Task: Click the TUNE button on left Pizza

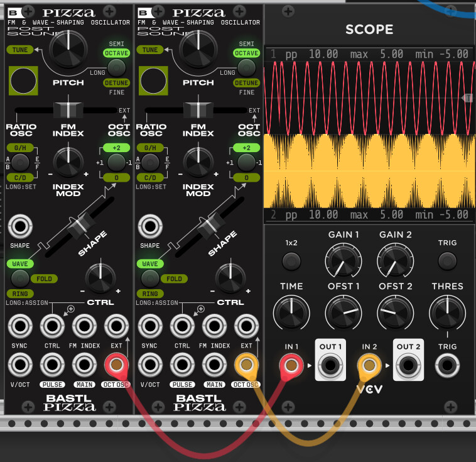Action: click(x=19, y=50)
